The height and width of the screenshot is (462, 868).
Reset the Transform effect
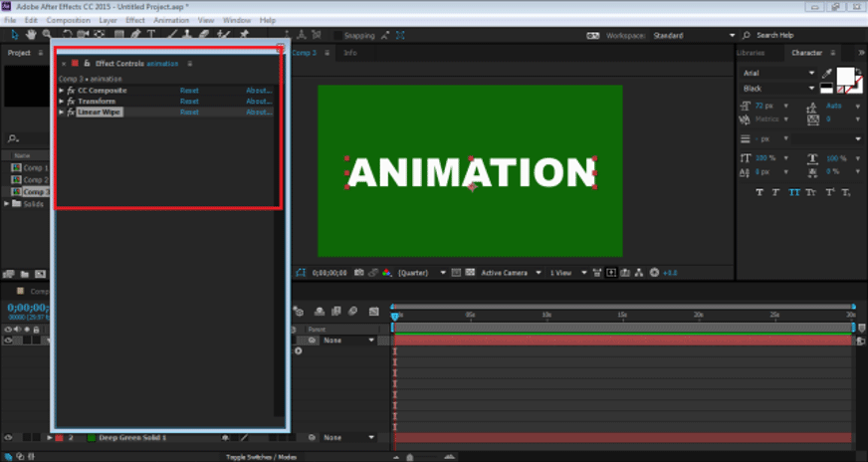(x=189, y=102)
